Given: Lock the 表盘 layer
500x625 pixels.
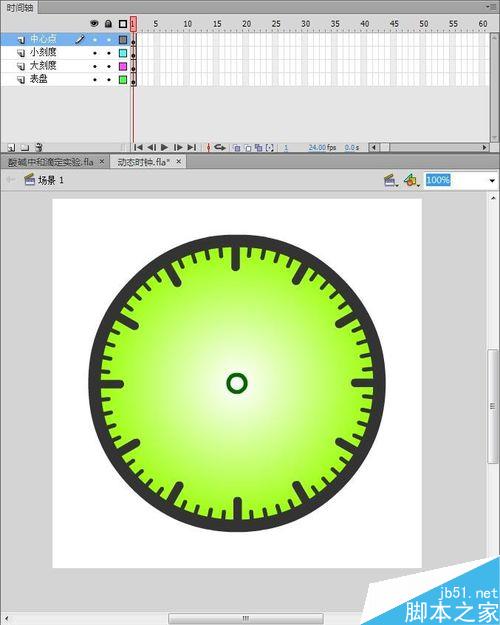Looking at the screenshot, I should click(x=108, y=80).
